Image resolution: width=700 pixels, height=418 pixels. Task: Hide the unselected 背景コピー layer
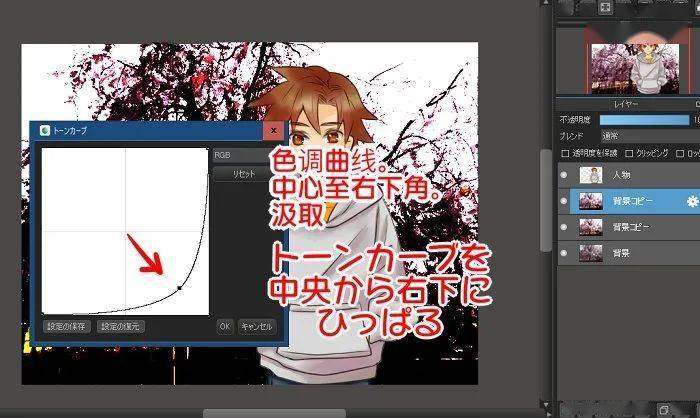[564, 227]
